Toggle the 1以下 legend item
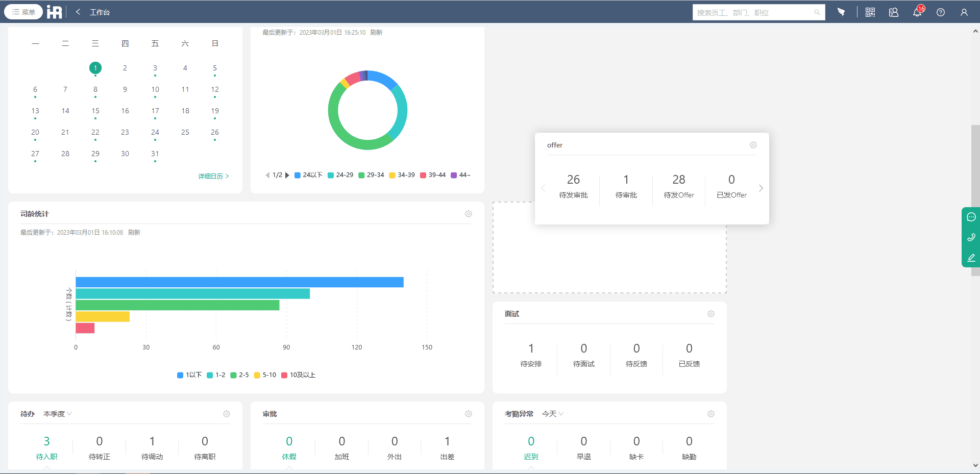The image size is (980, 474). point(189,375)
